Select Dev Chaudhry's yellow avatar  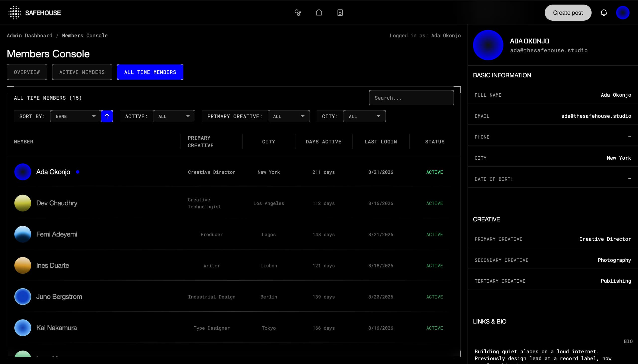(23, 203)
